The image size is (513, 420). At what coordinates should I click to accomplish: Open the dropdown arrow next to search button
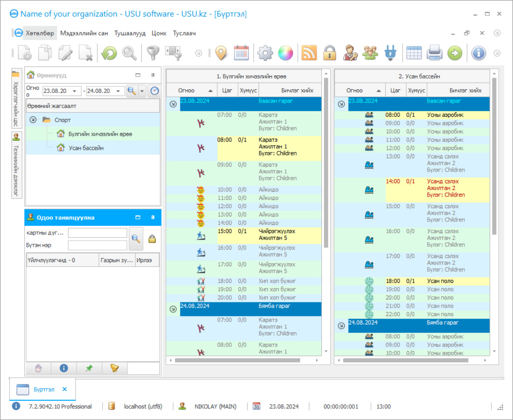[142, 91]
